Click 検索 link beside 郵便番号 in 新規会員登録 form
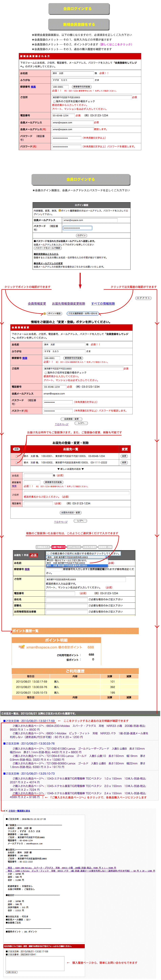161x980 pixels. (33, 87)
